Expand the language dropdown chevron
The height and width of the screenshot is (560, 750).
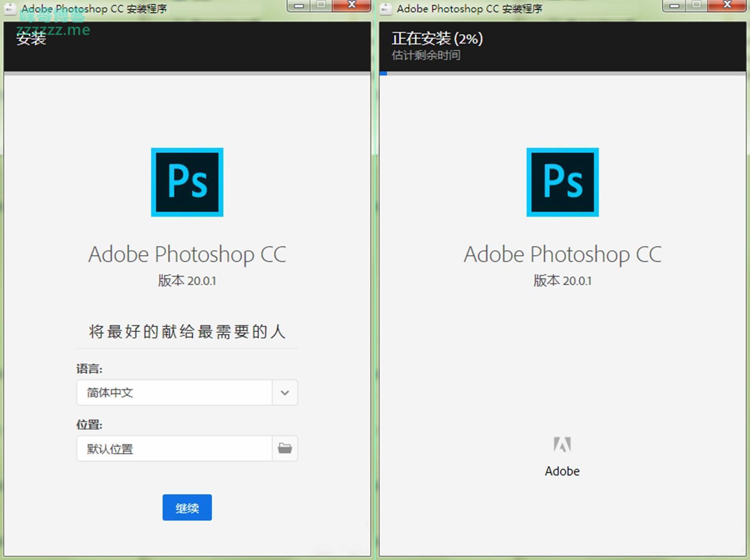[x=285, y=393]
